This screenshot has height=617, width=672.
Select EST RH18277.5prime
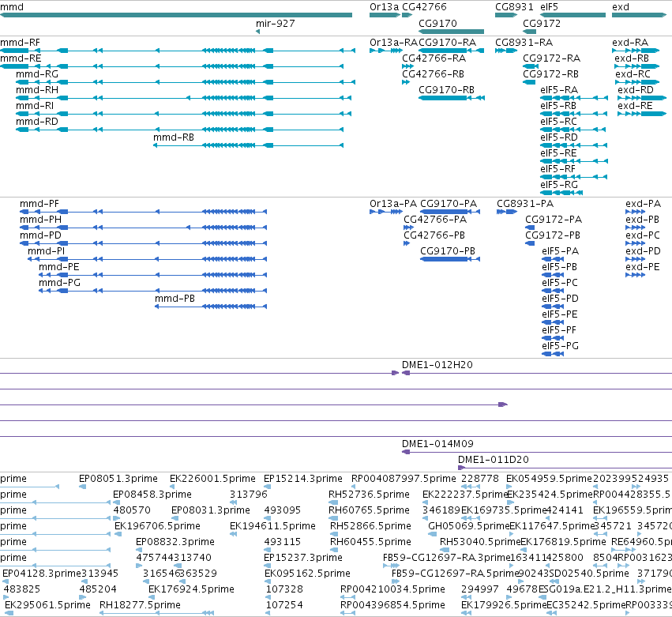point(140,605)
